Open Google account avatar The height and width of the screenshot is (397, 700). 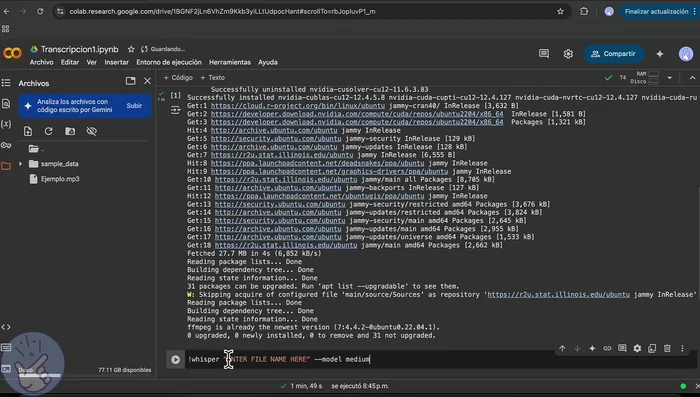(686, 54)
